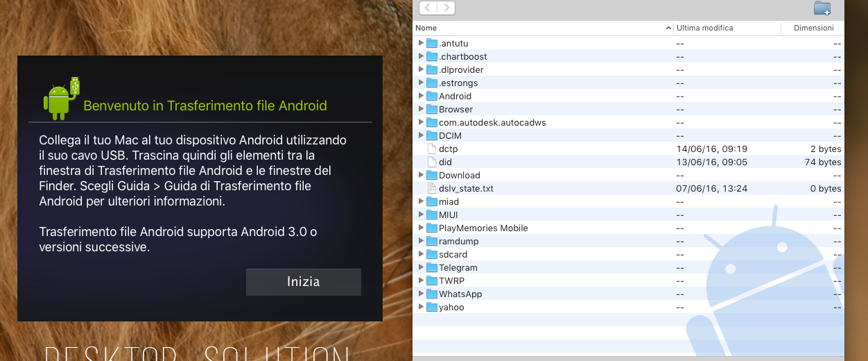
Task: Click the miad folder icon
Action: click(432, 201)
